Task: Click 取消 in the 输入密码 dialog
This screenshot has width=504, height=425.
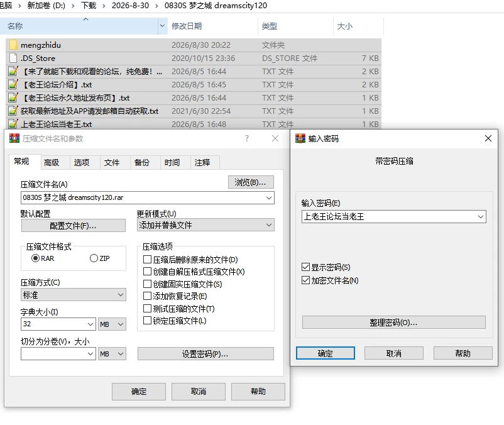Action: pos(394,353)
